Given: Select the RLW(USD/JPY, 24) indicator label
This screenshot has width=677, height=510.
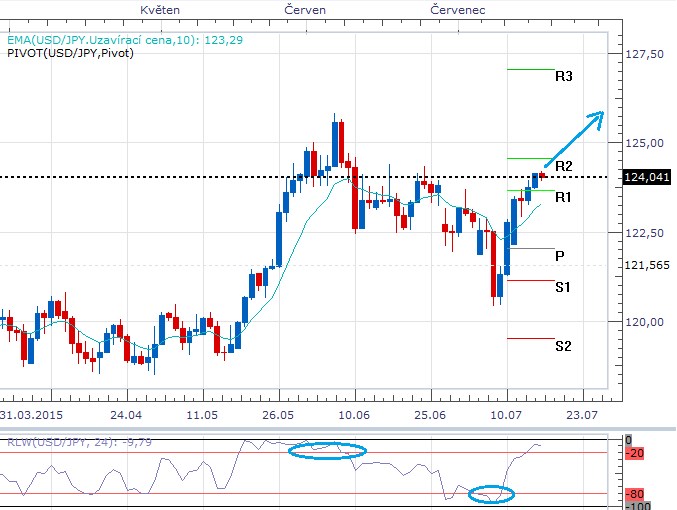Looking at the screenshot, I should [x=79, y=442].
